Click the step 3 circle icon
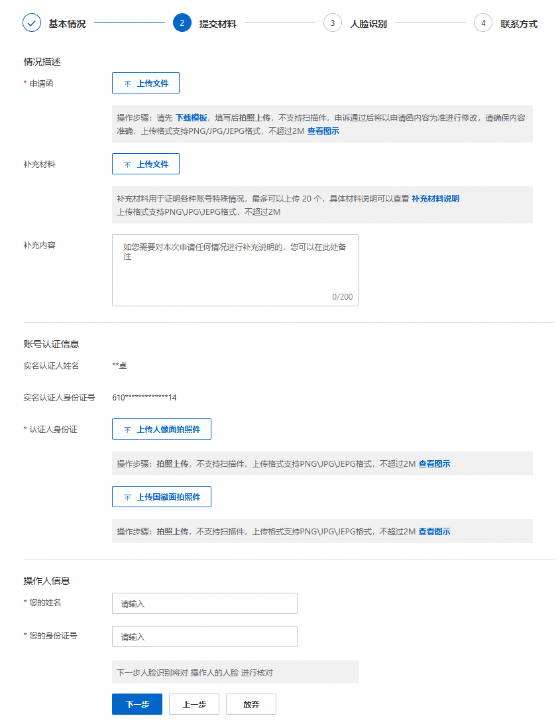Image resolution: width=560 pixels, height=728 pixels. coord(332,23)
